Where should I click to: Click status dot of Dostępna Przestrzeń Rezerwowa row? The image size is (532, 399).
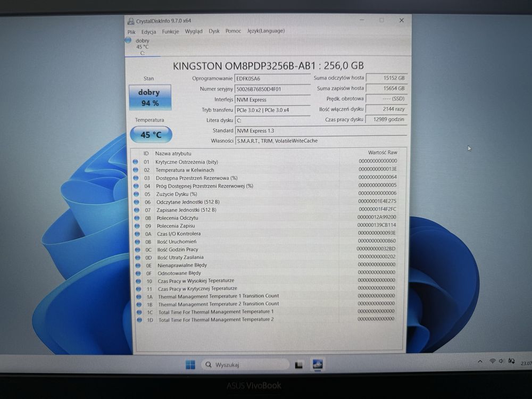(136, 178)
